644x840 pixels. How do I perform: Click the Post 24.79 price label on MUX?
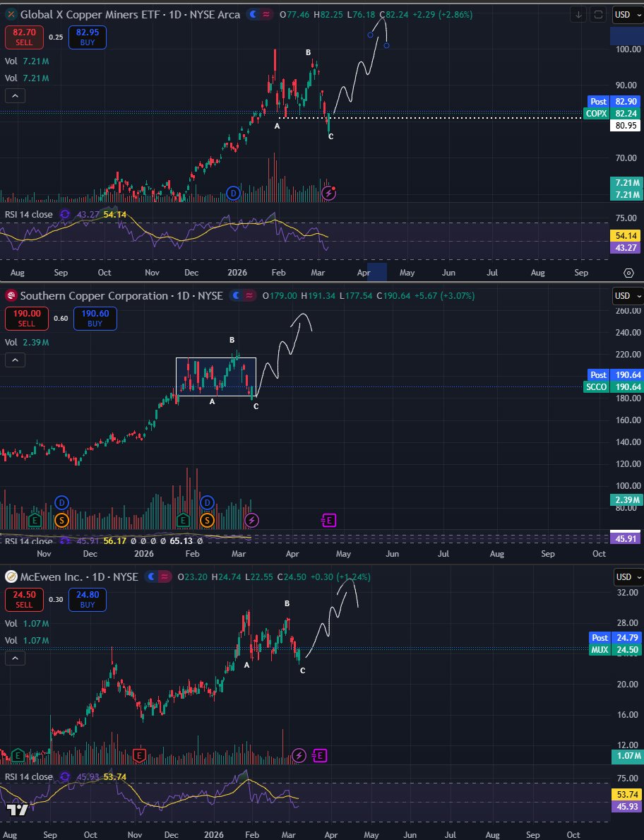point(616,637)
